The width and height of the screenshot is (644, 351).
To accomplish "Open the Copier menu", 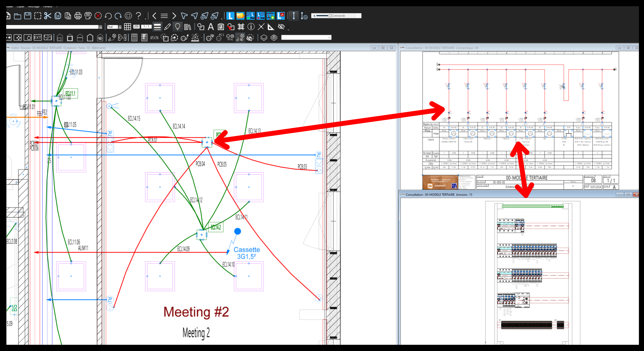I will pos(20,7).
